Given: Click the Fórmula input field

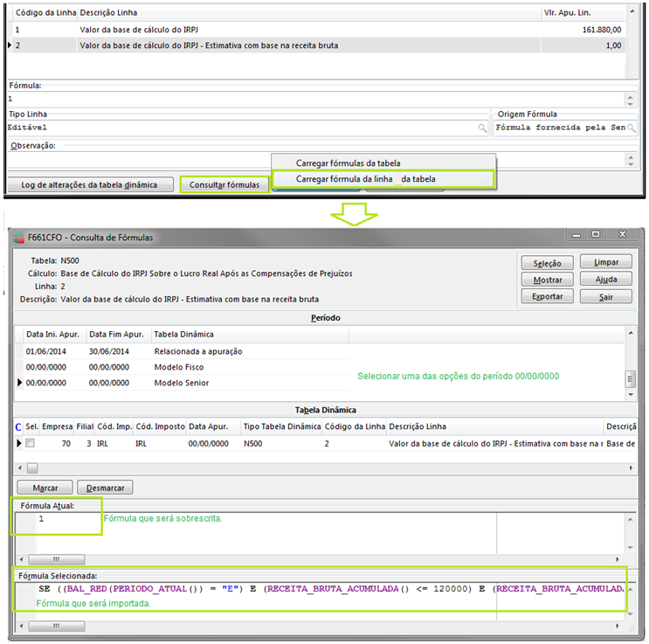Looking at the screenshot, I should [316, 99].
